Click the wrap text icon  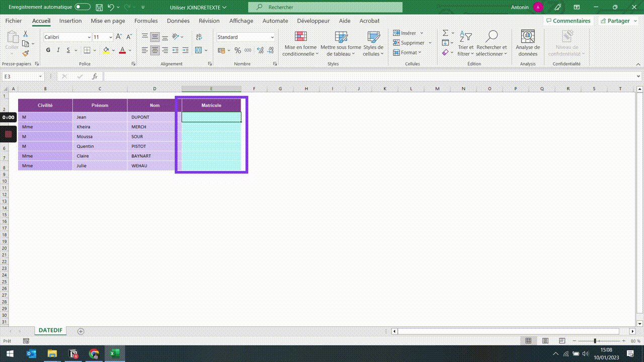click(x=199, y=37)
